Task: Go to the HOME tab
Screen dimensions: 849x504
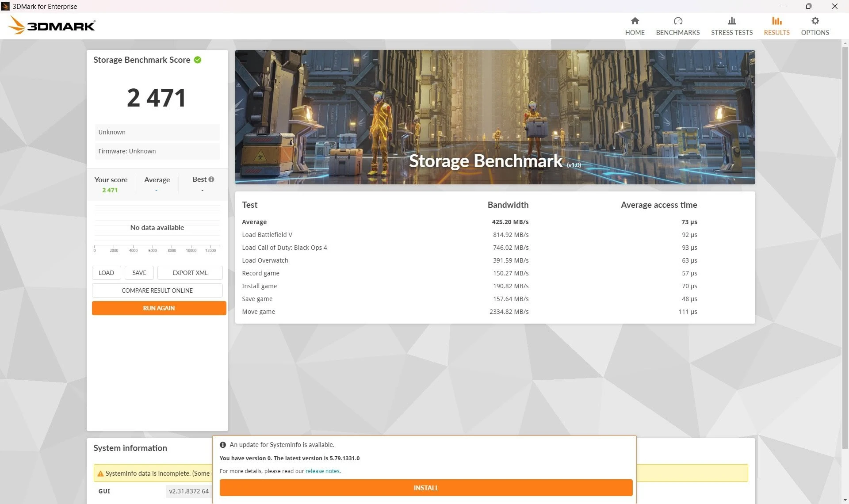Action: [x=635, y=26]
